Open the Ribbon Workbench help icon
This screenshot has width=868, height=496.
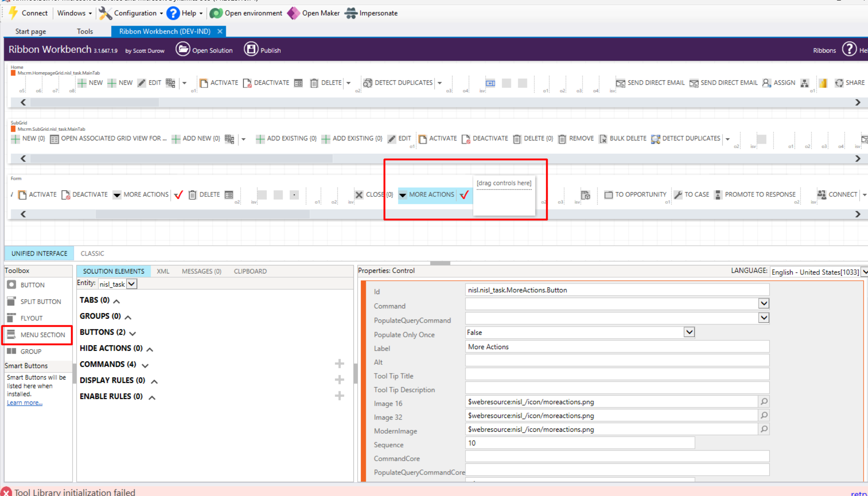coord(849,49)
